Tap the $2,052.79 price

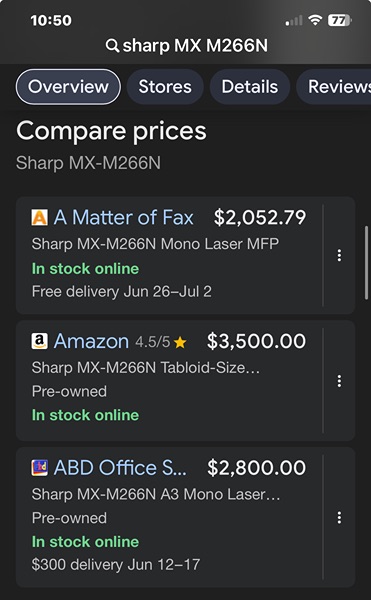260,218
